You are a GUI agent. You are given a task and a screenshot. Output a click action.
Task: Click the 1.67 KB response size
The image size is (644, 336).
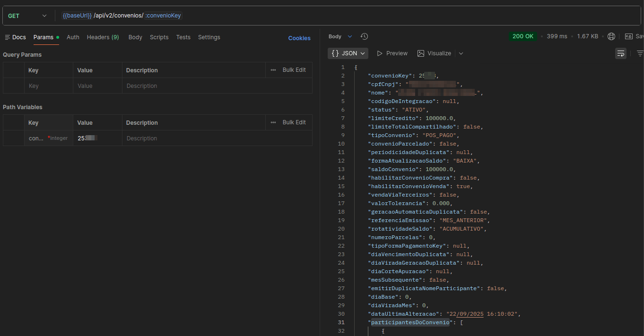(x=587, y=36)
